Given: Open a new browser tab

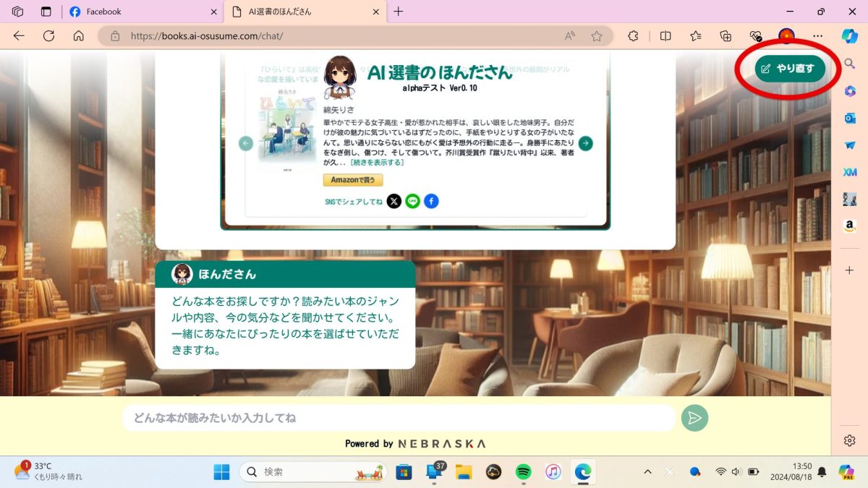Looking at the screenshot, I should point(400,12).
